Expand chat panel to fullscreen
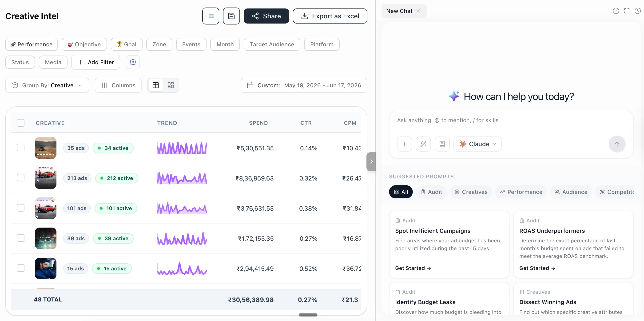 click(627, 11)
